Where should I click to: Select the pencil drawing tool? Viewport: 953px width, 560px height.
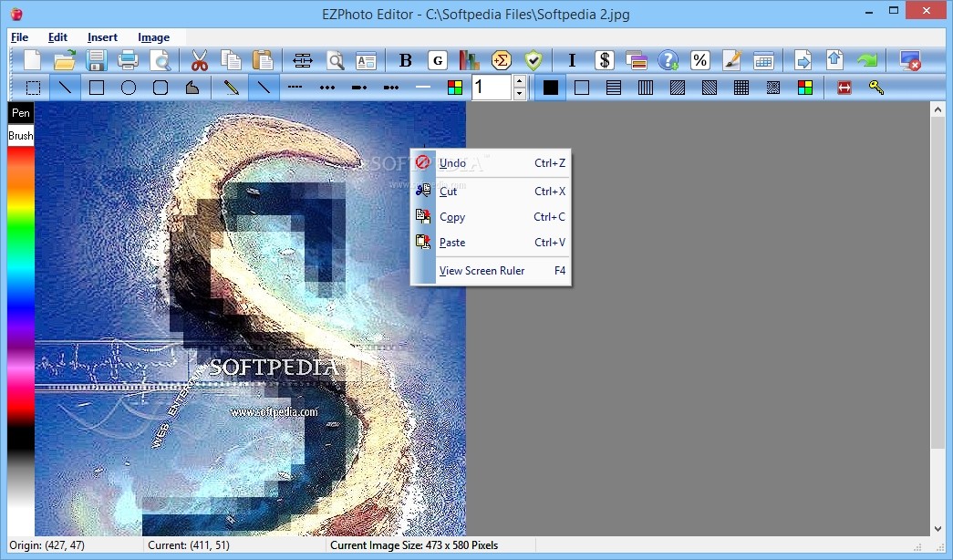231,88
